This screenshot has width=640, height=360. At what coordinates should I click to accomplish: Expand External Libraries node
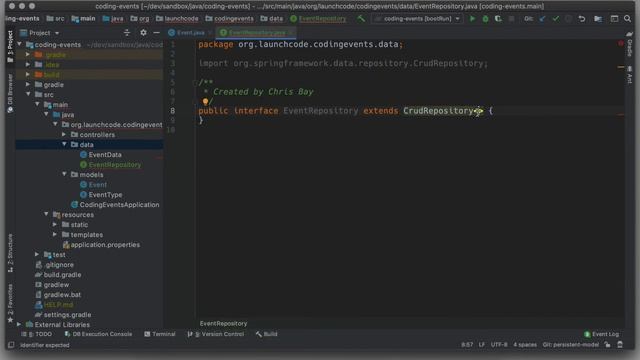point(19,324)
